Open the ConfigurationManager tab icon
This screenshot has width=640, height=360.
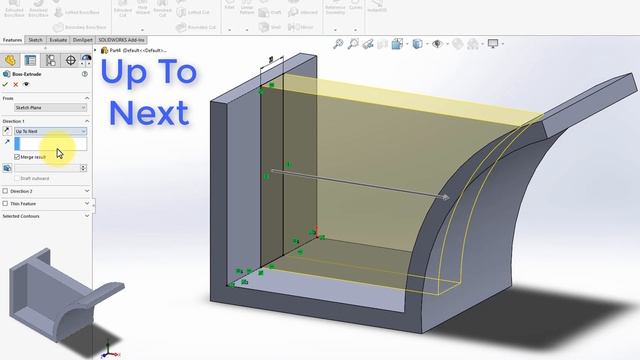[x=51, y=60]
